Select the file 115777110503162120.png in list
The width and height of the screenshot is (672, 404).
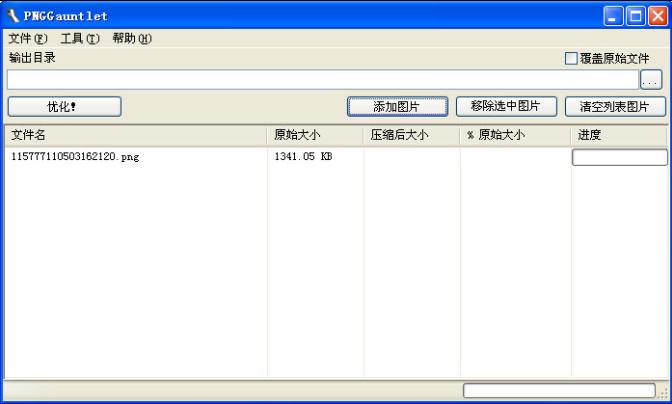[75, 157]
